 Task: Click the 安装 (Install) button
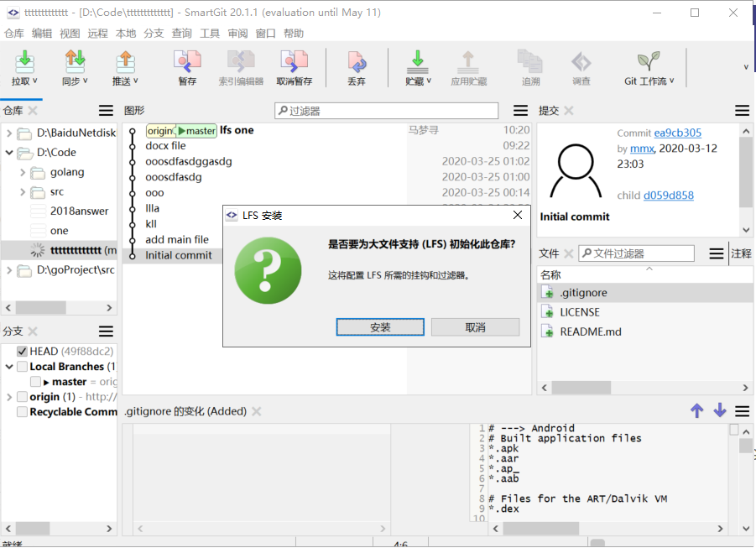380,327
